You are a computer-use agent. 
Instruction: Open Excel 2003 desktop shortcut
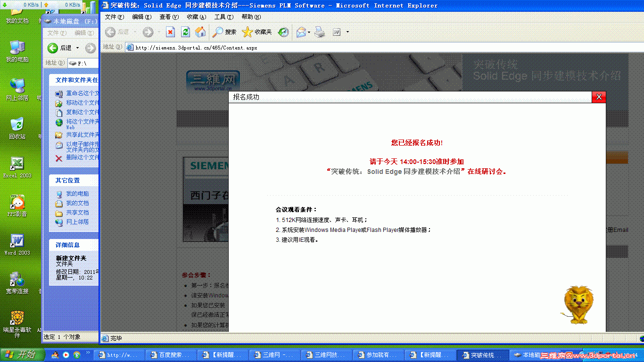coord(17,167)
